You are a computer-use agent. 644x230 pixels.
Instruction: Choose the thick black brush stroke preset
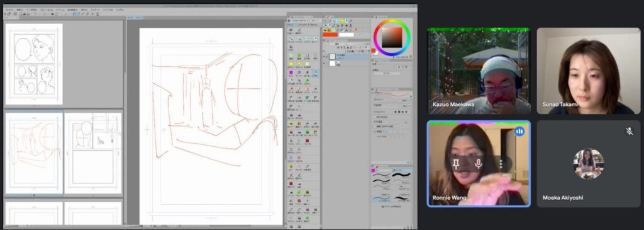(x=401, y=175)
